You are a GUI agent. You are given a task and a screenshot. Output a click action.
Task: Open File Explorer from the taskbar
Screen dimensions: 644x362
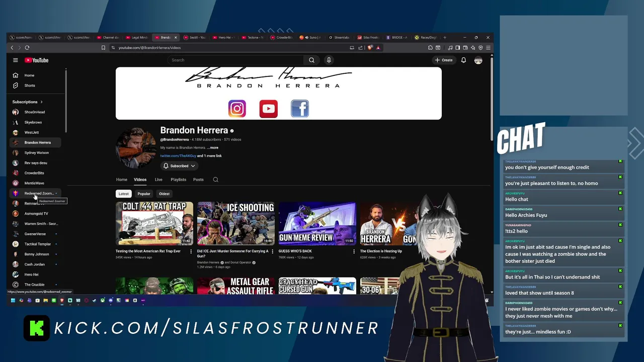(x=45, y=301)
